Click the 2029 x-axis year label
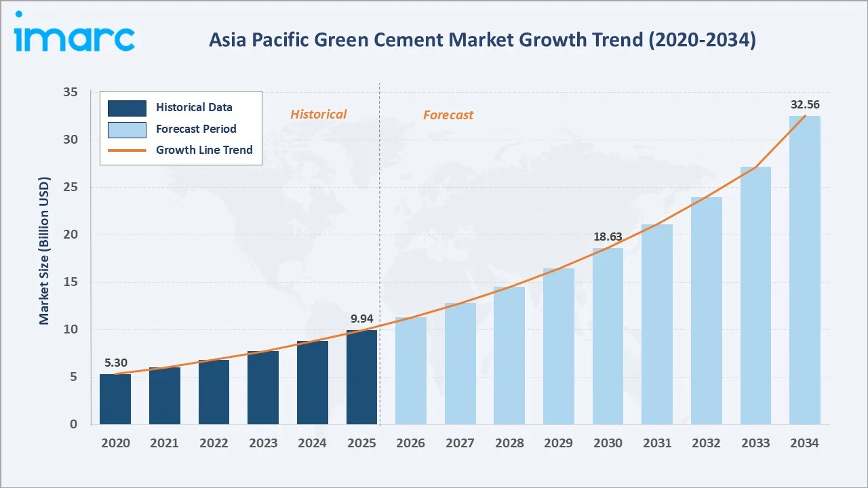The width and height of the screenshot is (868, 488). point(559,443)
